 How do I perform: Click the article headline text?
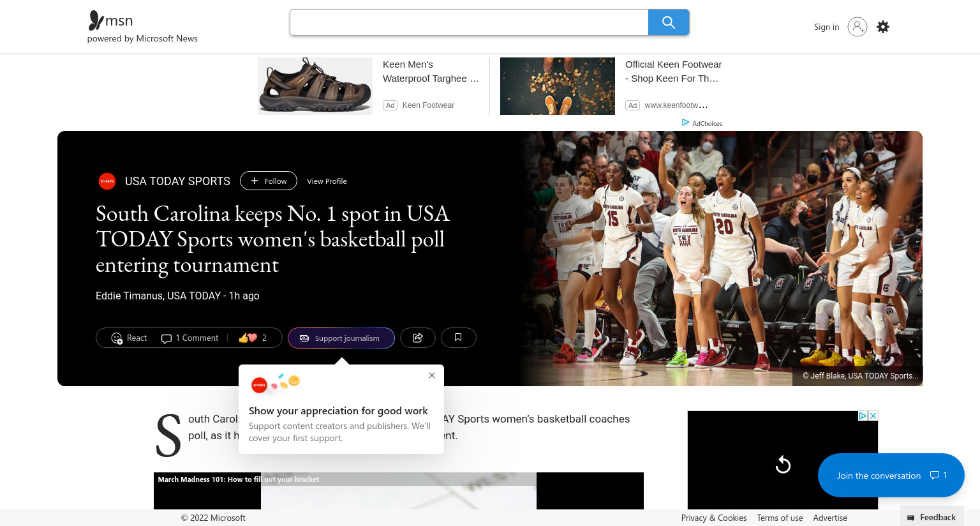(273, 239)
